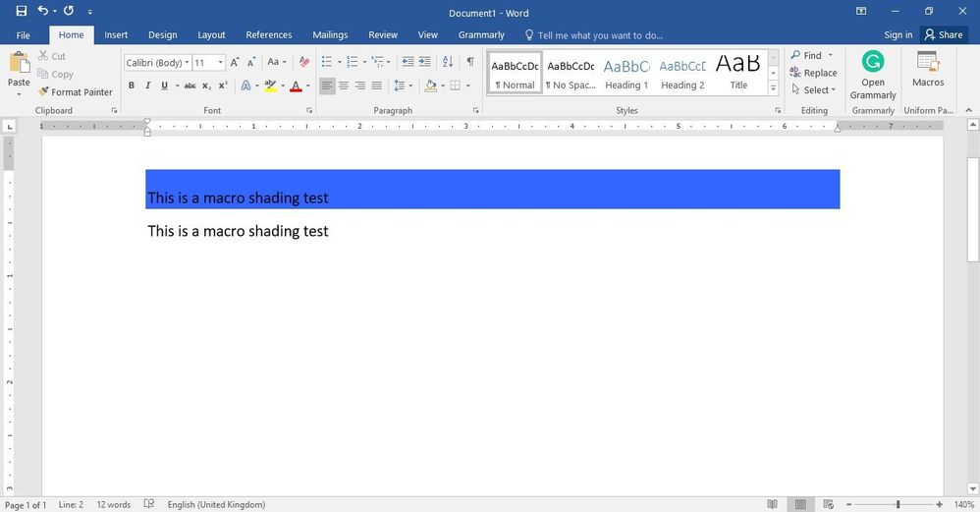Decrease paragraph indent

click(408, 61)
